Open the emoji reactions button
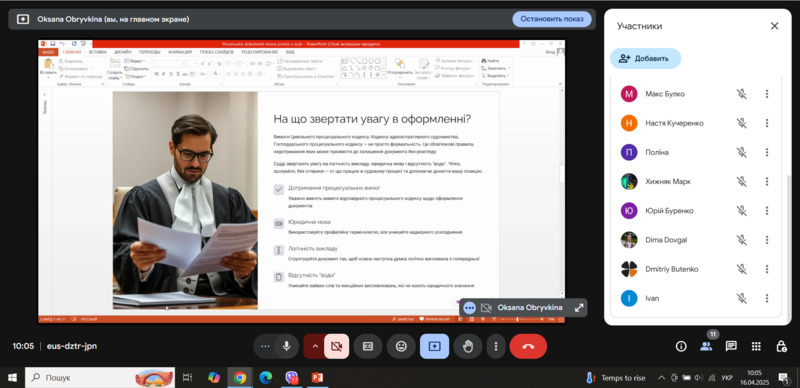Viewport: 800px width, 388px height. click(x=401, y=346)
